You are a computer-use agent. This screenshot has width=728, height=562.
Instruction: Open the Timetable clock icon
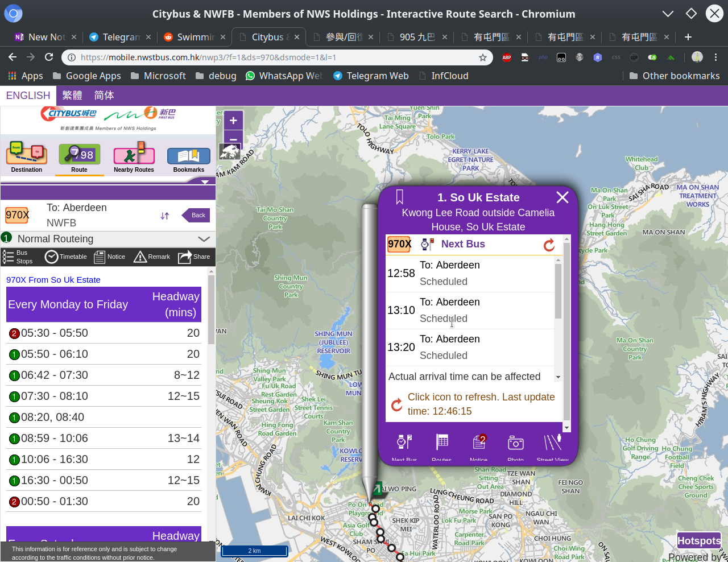click(66, 257)
